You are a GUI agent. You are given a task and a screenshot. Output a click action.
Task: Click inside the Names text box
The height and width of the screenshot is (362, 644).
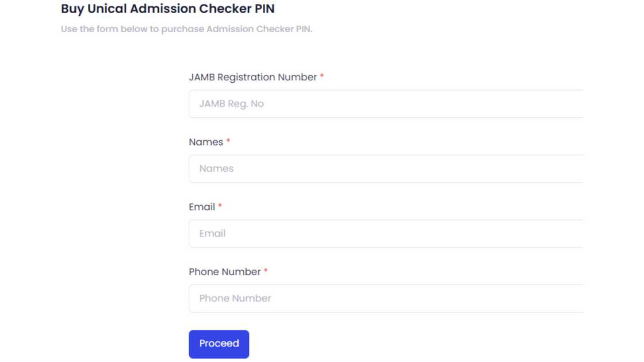tap(385, 168)
